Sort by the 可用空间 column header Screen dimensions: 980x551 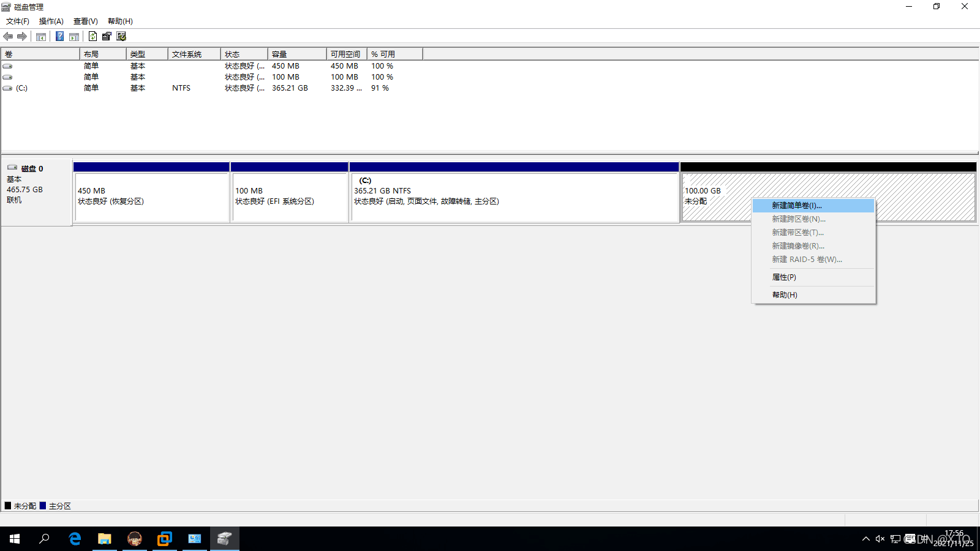pyautogui.click(x=347, y=54)
